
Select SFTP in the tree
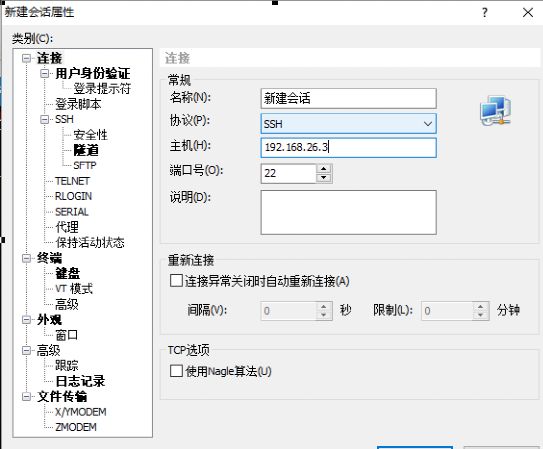click(x=84, y=165)
